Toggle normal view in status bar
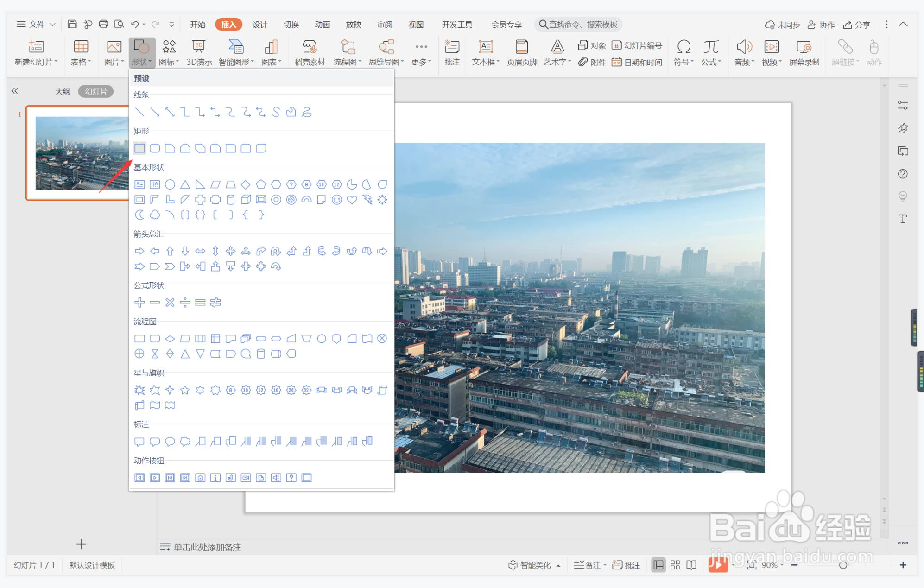The image size is (924, 588). tap(658, 565)
